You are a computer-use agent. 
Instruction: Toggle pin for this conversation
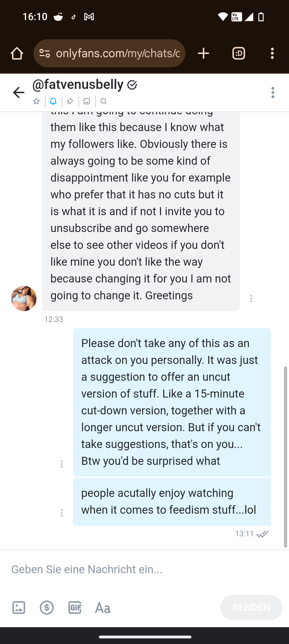click(x=70, y=101)
